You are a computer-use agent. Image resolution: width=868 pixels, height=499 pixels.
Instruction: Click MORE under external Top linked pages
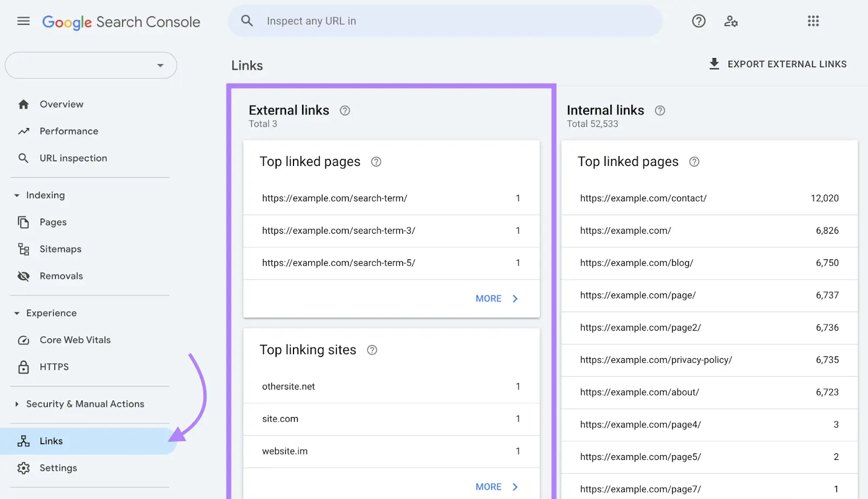[x=488, y=299]
